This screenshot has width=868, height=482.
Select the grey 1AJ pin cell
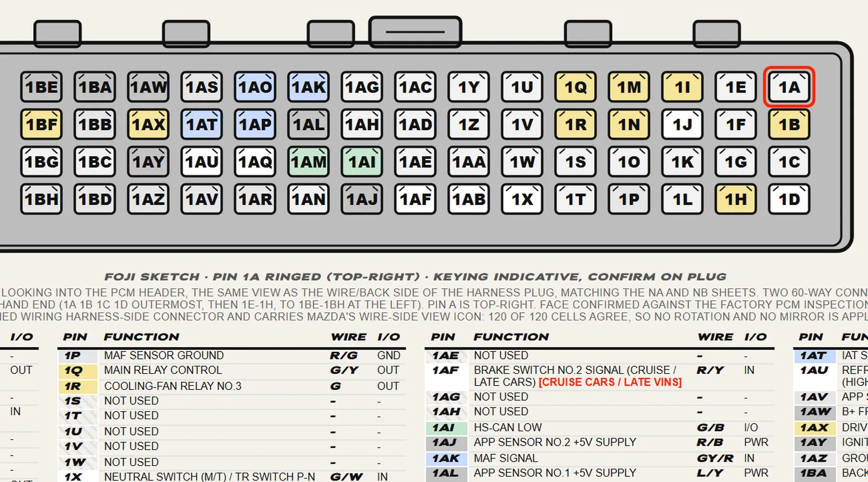(362, 199)
